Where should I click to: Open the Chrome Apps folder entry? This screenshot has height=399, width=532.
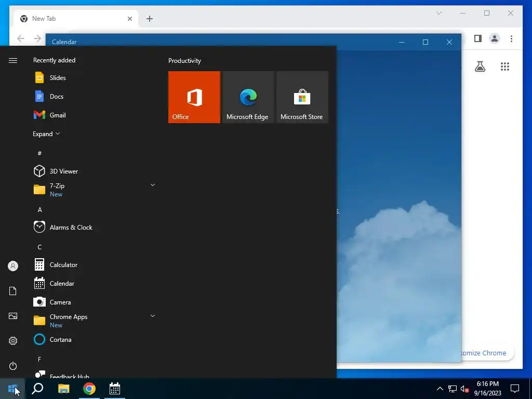click(94, 321)
